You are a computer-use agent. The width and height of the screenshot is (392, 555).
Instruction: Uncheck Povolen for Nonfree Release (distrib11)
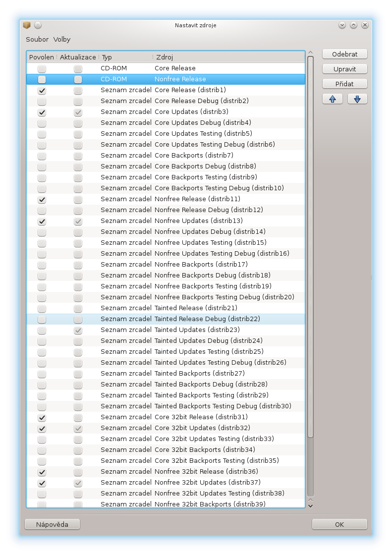coord(42,200)
